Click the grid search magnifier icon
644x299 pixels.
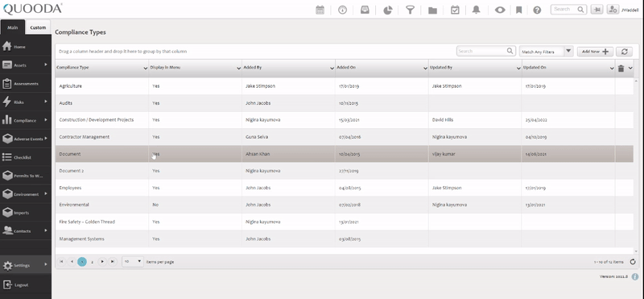pos(510,51)
